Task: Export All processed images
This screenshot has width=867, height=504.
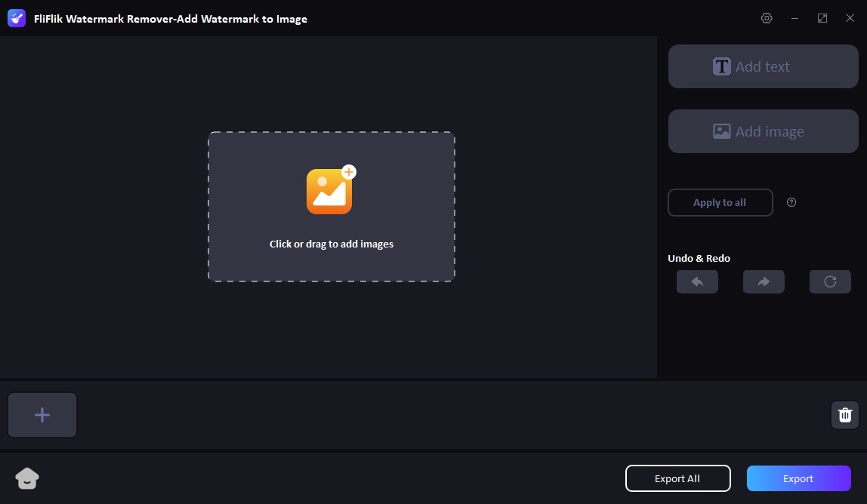Action: click(x=677, y=478)
